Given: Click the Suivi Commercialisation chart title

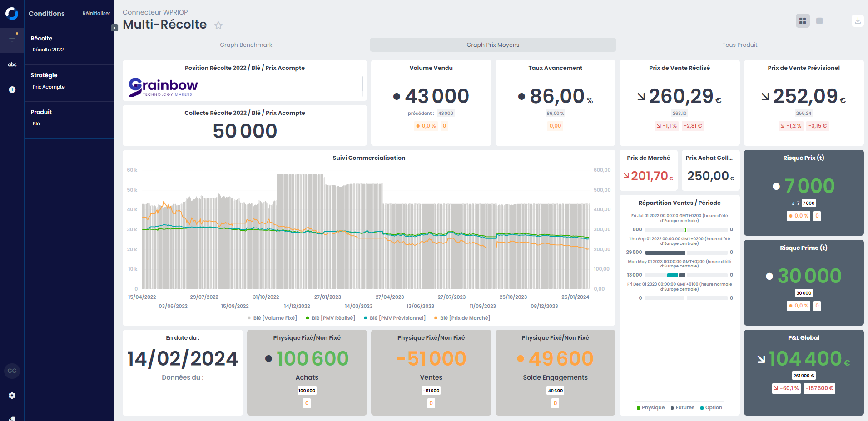Looking at the screenshot, I should coord(369,158).
